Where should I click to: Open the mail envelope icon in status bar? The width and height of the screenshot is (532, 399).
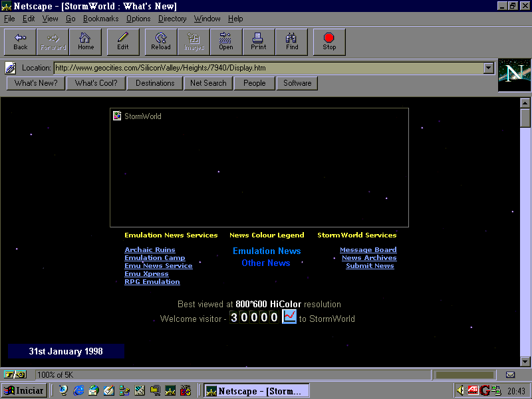[510, 375]
